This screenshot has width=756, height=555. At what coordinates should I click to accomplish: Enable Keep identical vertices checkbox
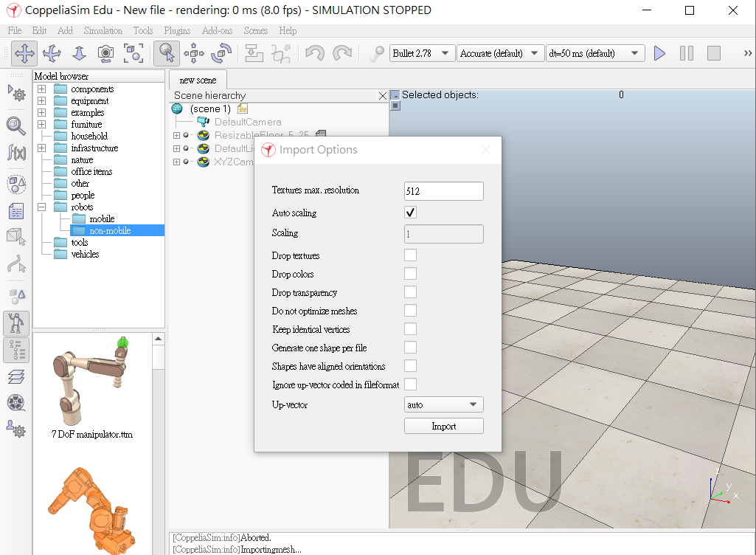pos(410,329)
